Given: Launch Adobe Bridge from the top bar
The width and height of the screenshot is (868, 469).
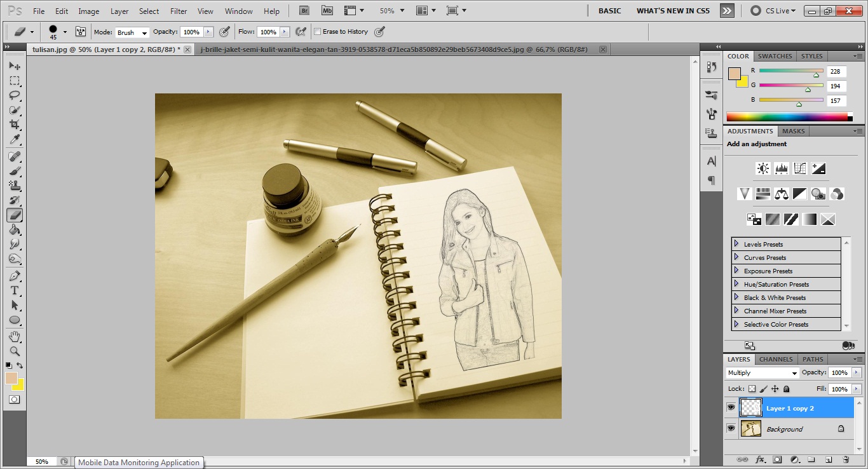Looking at the screenshot, I should (x=305, y=11).
